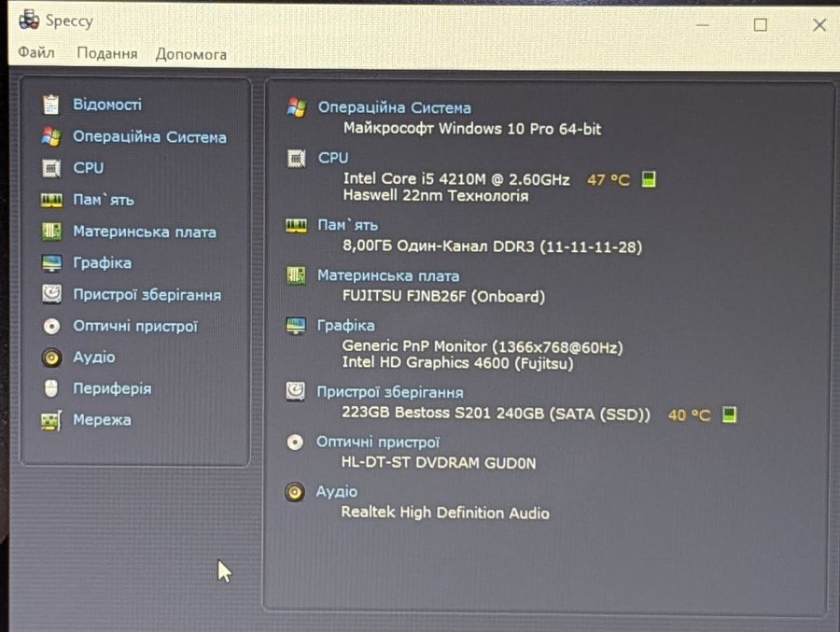
Task: Click optical disc icon in summary panel
Action: pos(295,442)
